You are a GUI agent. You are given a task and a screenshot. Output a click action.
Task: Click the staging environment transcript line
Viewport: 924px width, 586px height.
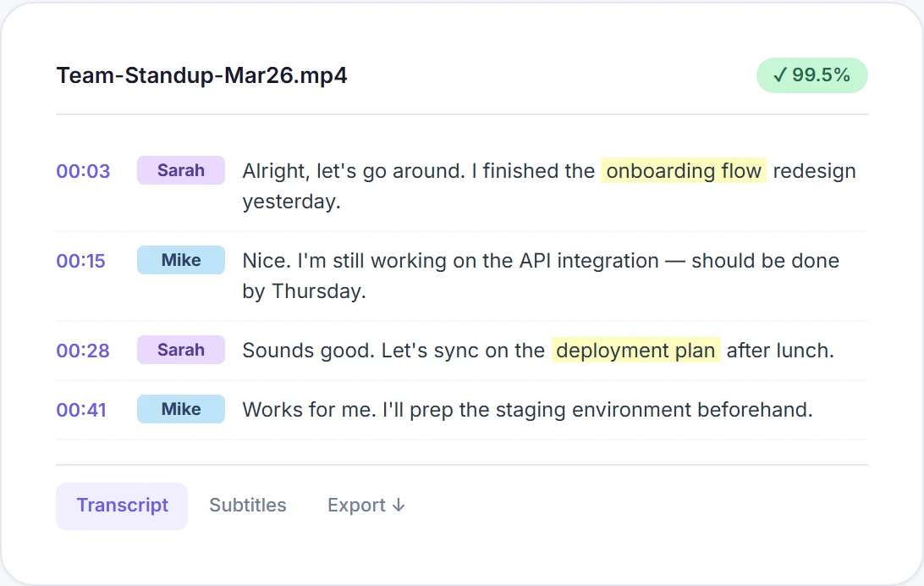pyautogui.click(x=527, y=410)
